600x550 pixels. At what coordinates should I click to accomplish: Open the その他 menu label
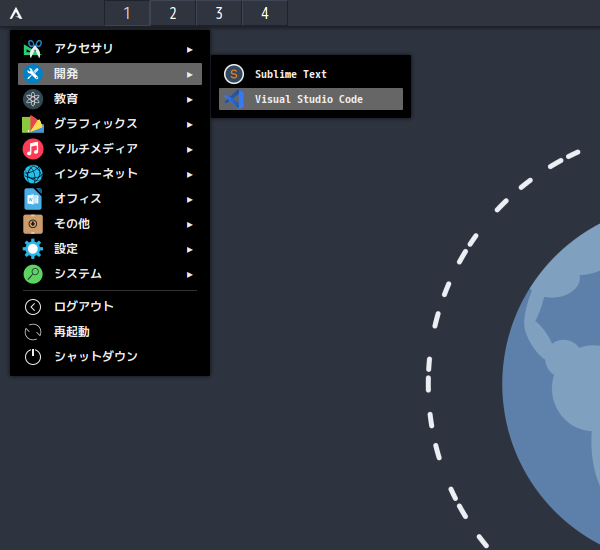click(72, 224)
